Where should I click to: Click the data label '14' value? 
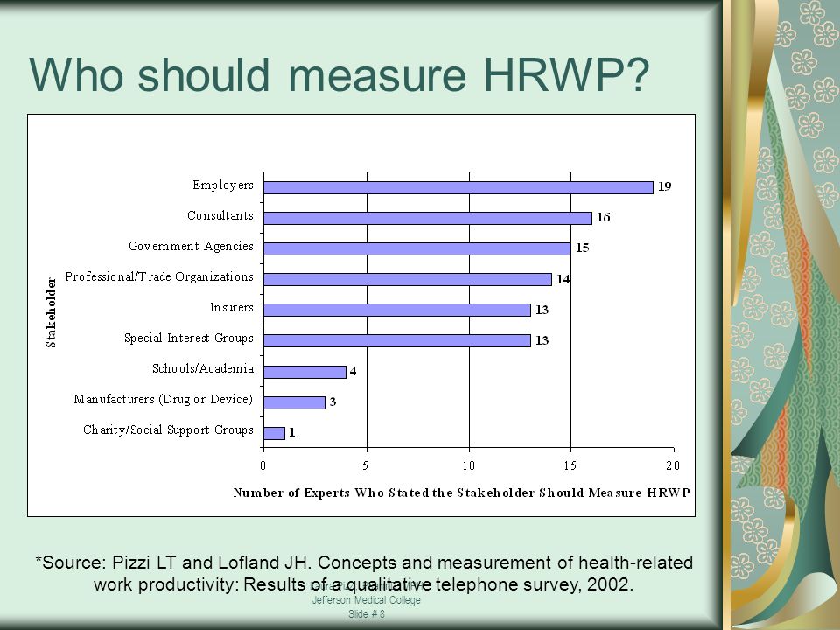[563, 278]
